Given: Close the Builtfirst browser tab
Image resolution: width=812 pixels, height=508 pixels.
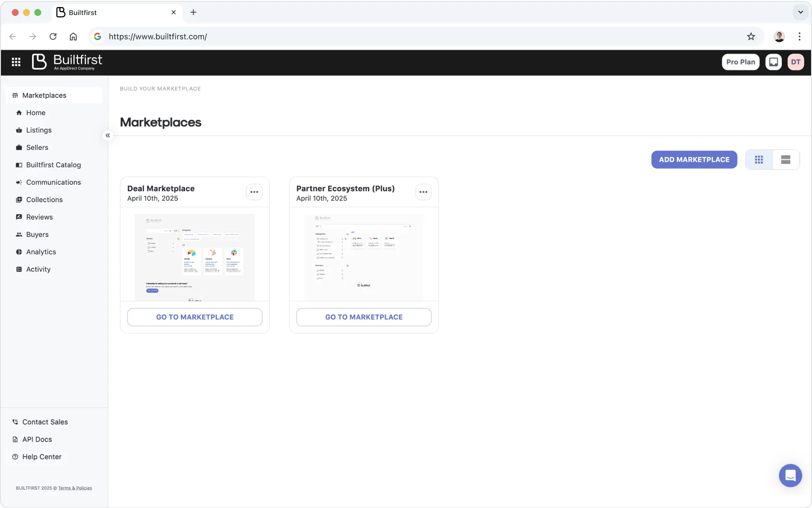Looking at the screenshot, I should coord(173,12).
